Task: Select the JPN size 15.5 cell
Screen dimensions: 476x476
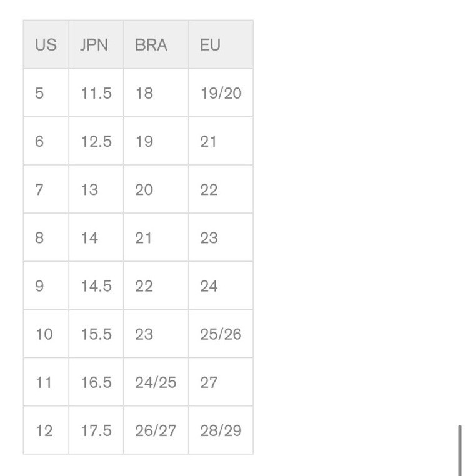Action: pyautogui.click(x=96, y=334)
